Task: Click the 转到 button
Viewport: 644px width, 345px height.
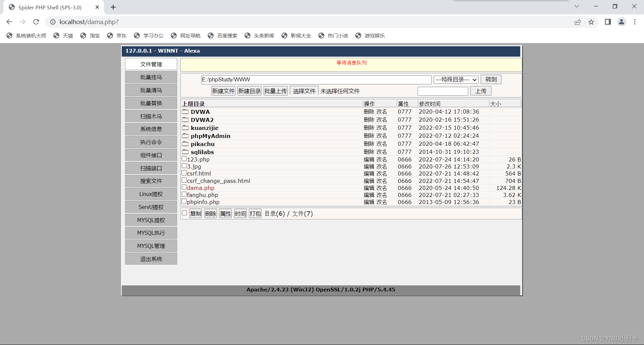Action: (491, 79)
